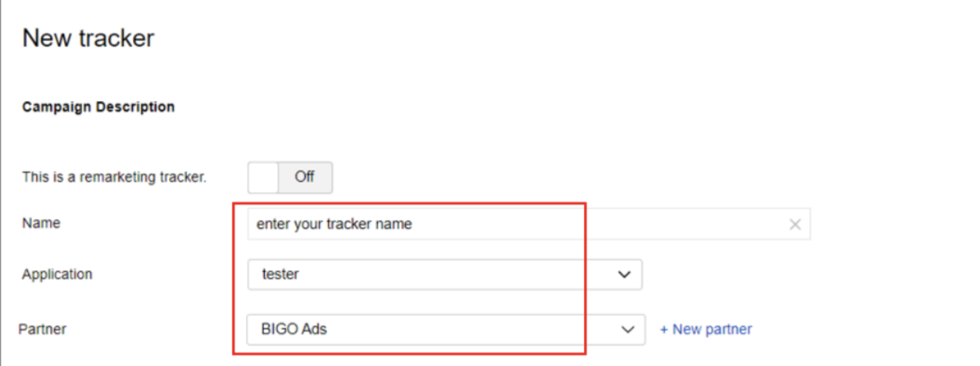This screenshot has width=980, height=366.
Task: Click the Partner field label
Action: pyautogui.click(x=42, y=329)
